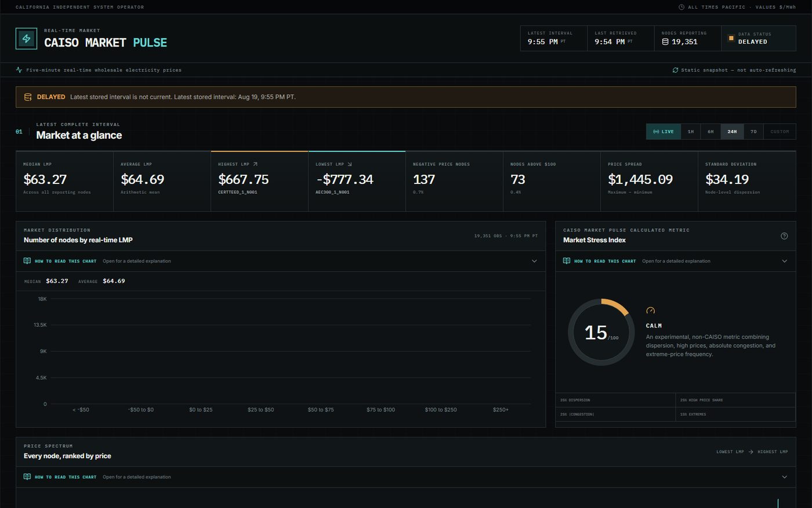The image size is (812, 508).
Task: Open How To Read This Chart for Price Spectrum
Action: 406,477
